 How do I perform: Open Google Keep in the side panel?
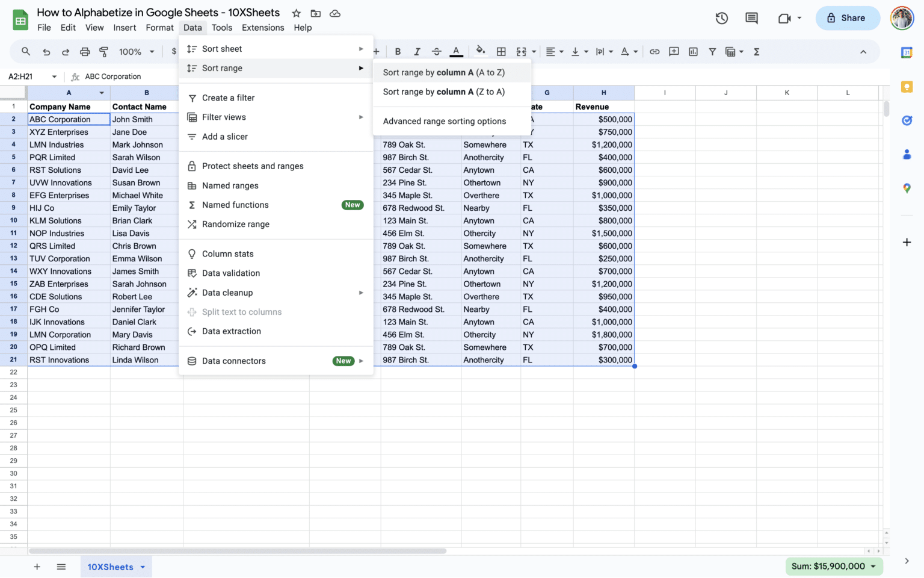pos(907,87)
